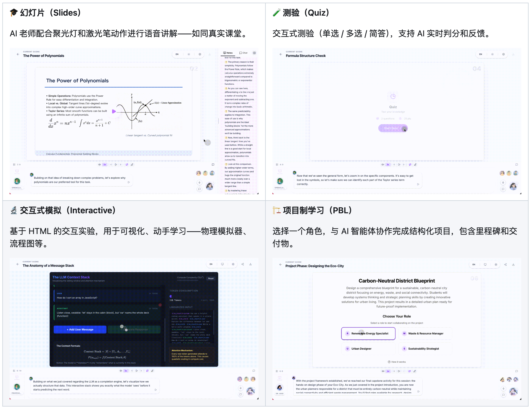Click the speaker volume icon under the Eco-City project
This screenshot has height=408, width=532.
coord(383,371)
